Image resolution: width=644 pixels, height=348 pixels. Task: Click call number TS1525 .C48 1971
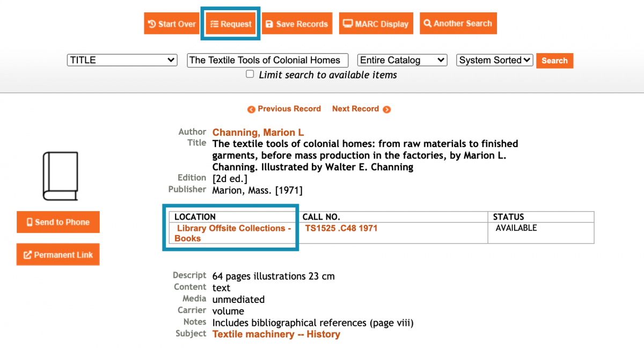point(341,228)
